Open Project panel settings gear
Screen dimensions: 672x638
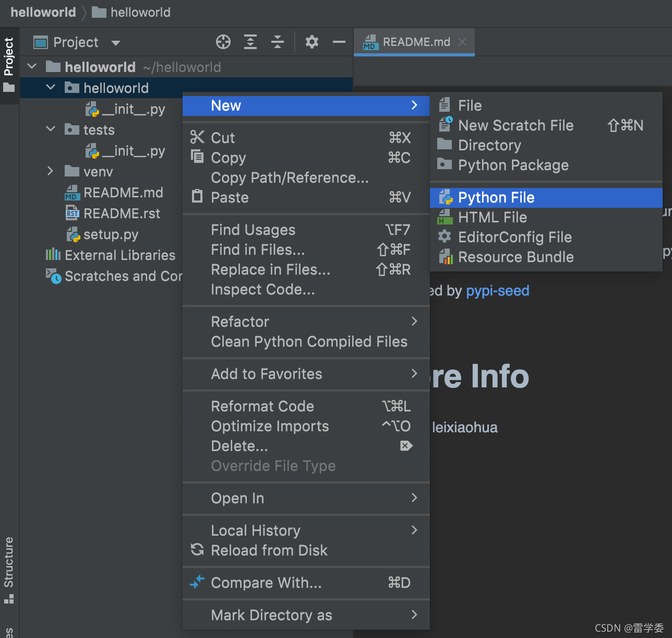[x=312, y=42]
